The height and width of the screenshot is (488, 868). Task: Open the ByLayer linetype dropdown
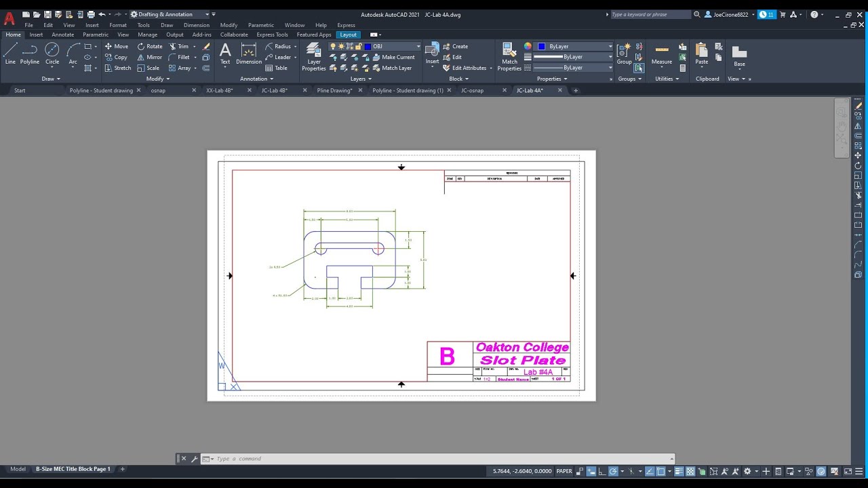coord(574,68)
